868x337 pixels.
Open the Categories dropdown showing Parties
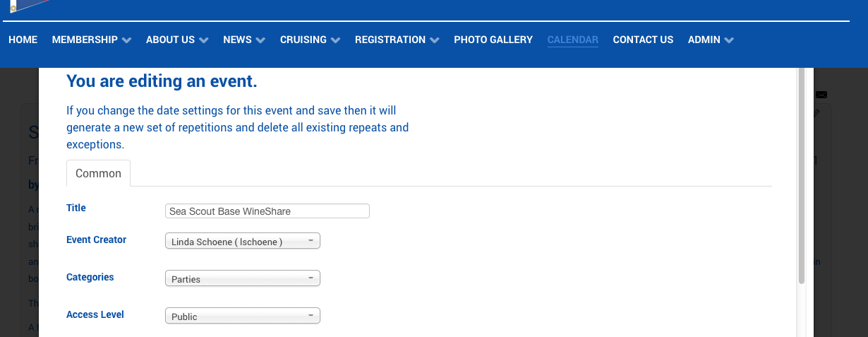[x=242, y=279]
